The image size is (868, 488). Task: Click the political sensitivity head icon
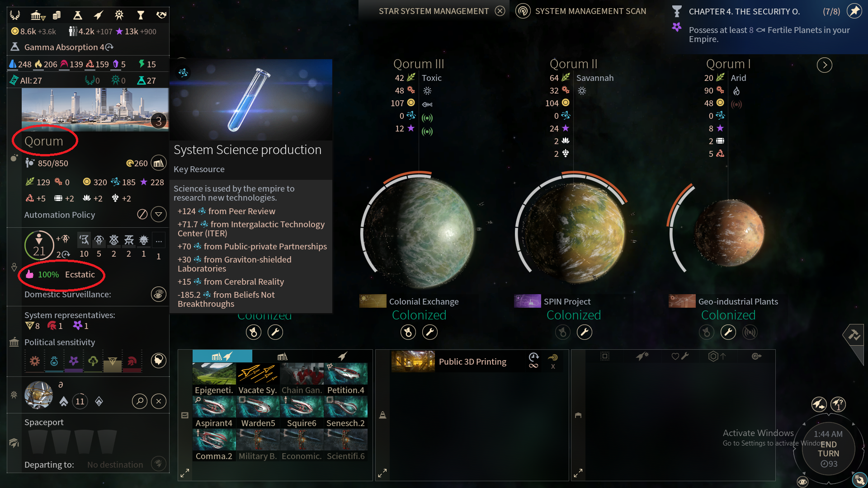[x=158, y=360]
